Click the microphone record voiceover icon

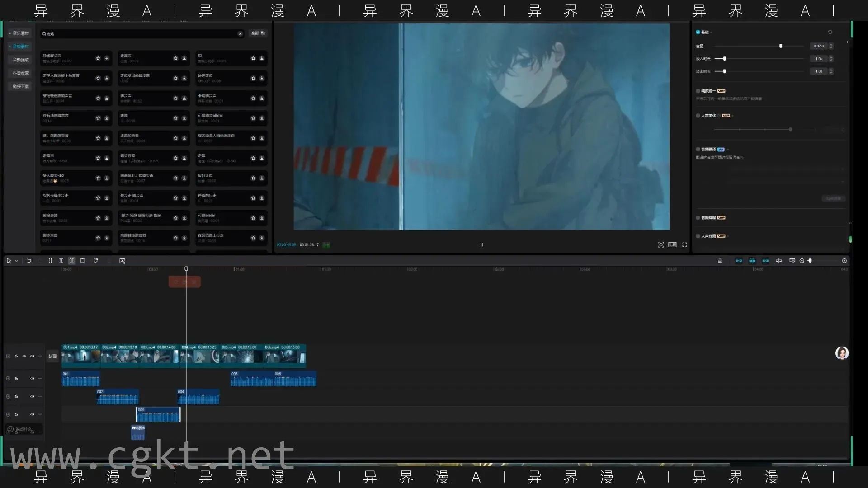click(x=720, y=261)
